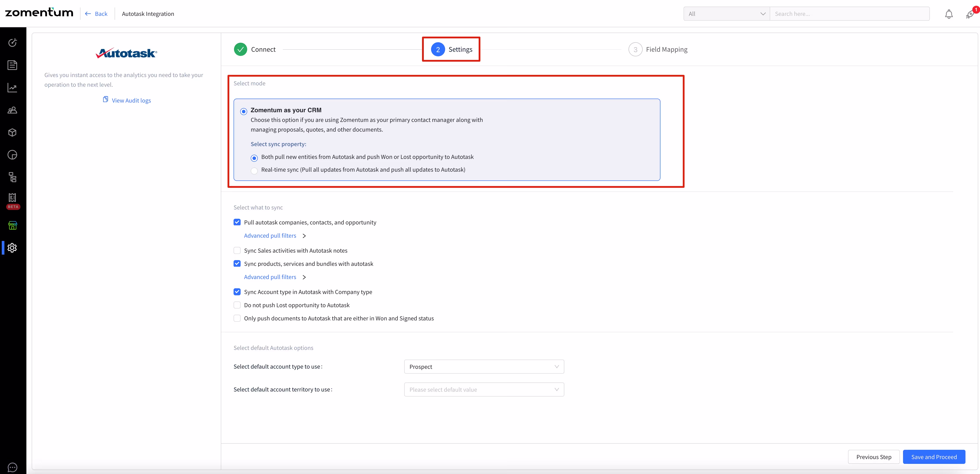Open the contacts people sidebar icon
The width and height of the screenshot is (980, 474).
12,110
